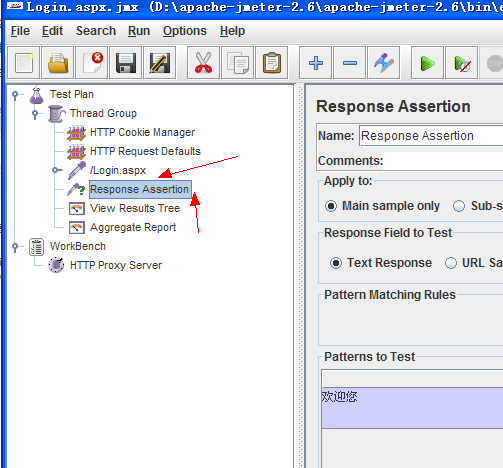Select the URL Sampled radio button
Screen dimensions: 503x468
click(x=451, y=263)
